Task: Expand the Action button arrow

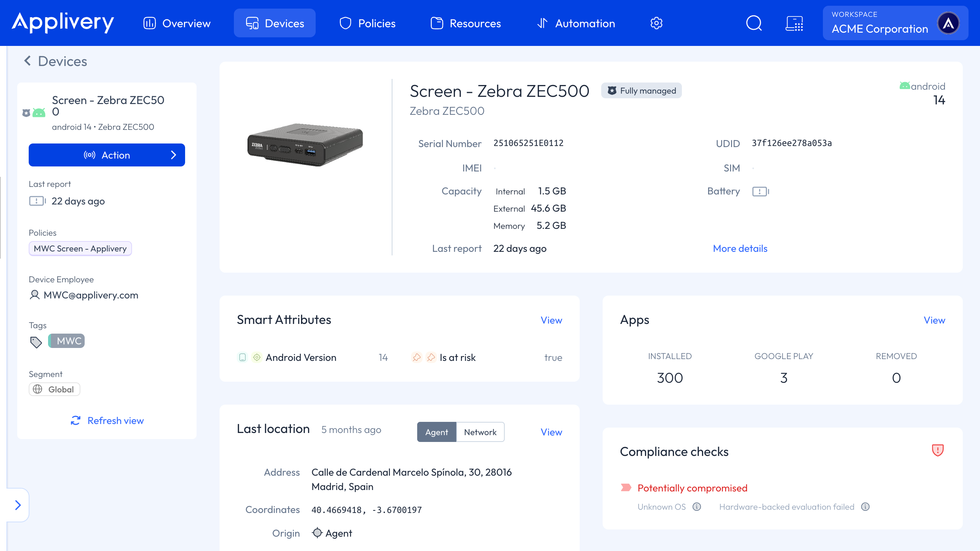Action: pyautogui.click(x=174, y=155)
